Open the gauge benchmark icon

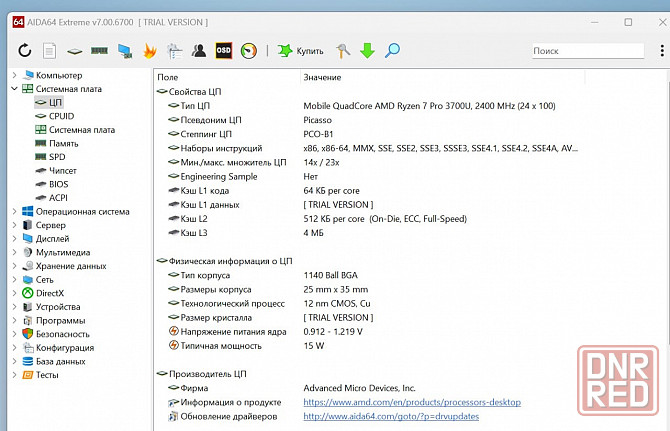coord(248,50)
